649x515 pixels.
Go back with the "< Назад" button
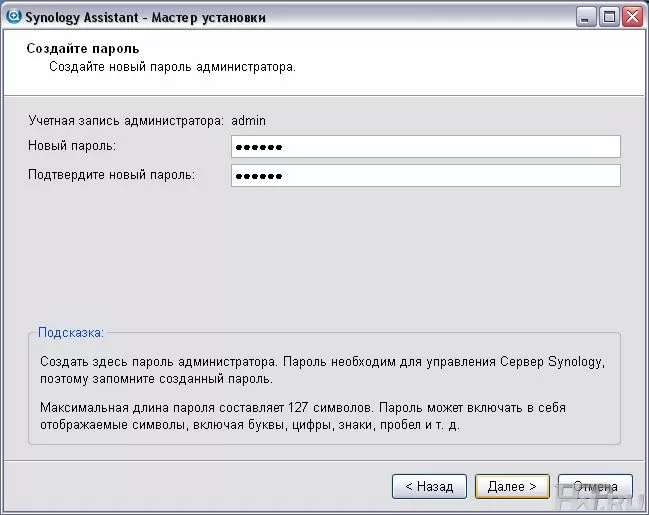point(429,486)
